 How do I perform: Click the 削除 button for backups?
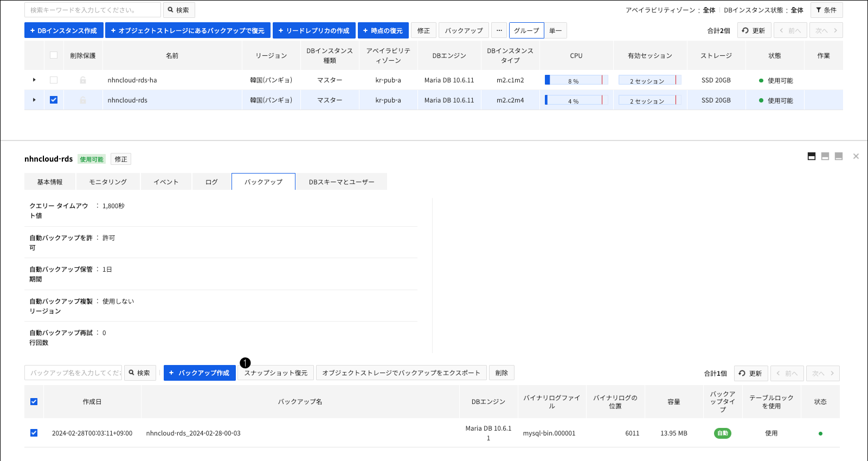tap(501, 373)
